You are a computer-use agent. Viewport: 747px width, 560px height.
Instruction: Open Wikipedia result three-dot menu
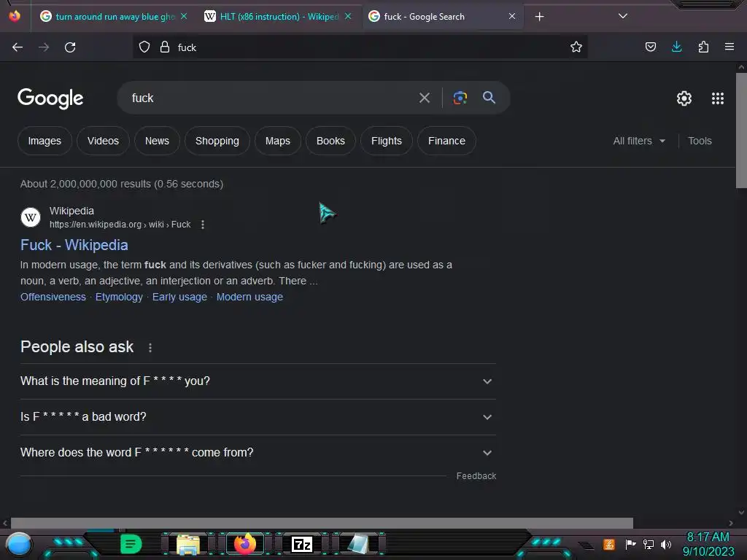point(203,225)
